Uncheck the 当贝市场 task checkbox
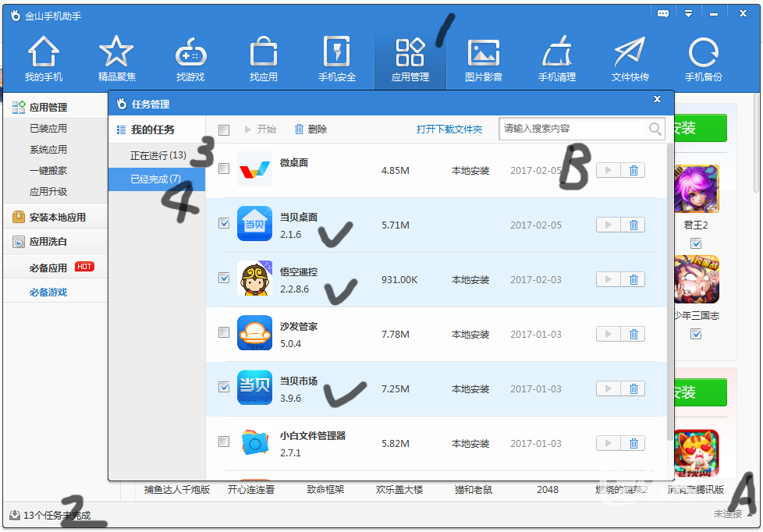 coord(224,386)
